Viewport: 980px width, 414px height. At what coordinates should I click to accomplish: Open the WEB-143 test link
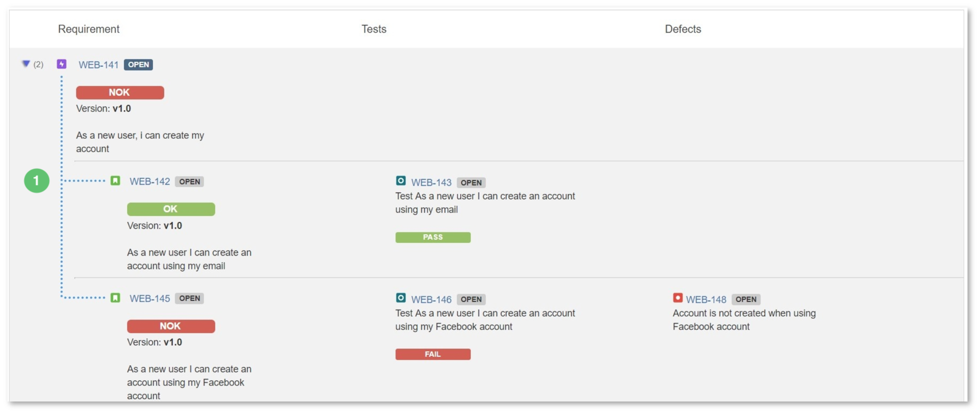(x=431, y=182)
